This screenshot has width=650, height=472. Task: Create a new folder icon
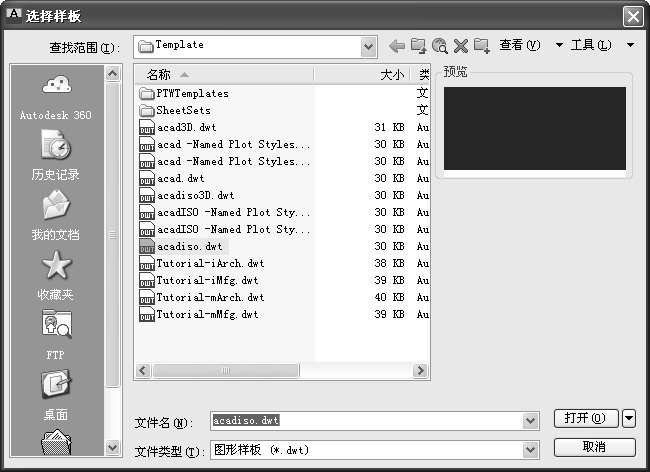click(482, 46)
